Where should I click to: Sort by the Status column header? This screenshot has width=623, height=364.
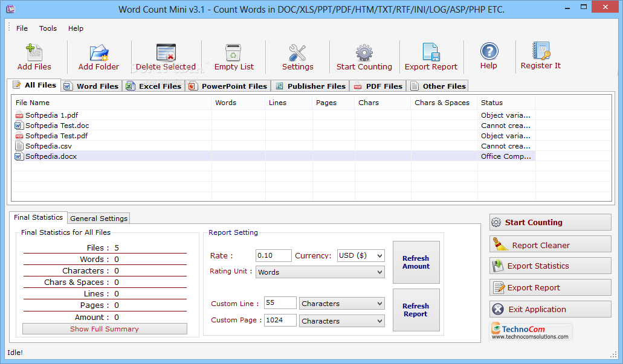pos(506,103)
